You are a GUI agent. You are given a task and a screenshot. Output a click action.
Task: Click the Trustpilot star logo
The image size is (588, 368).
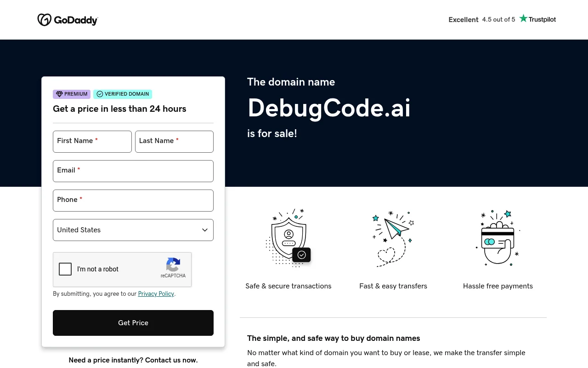click(x=537, y=19)
